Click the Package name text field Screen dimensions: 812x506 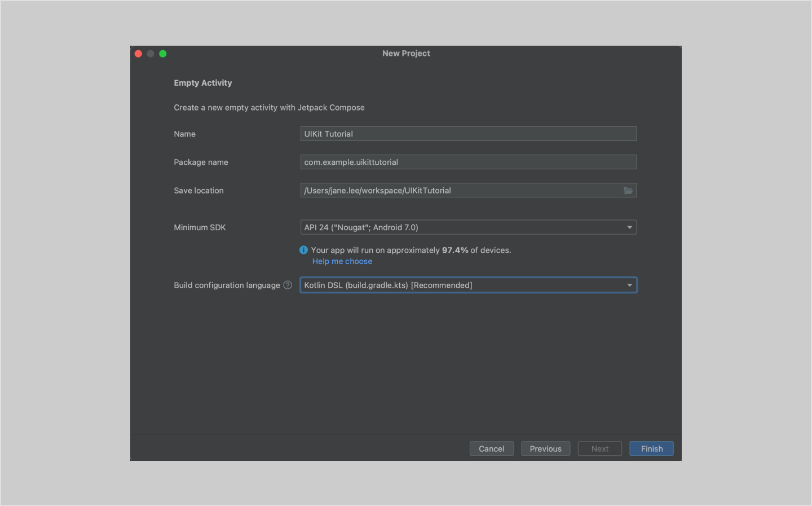(468, 162)
